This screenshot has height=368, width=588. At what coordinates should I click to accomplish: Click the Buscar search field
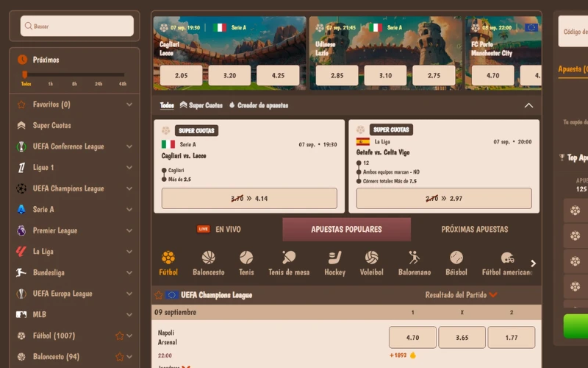click(x=77, y=26)
